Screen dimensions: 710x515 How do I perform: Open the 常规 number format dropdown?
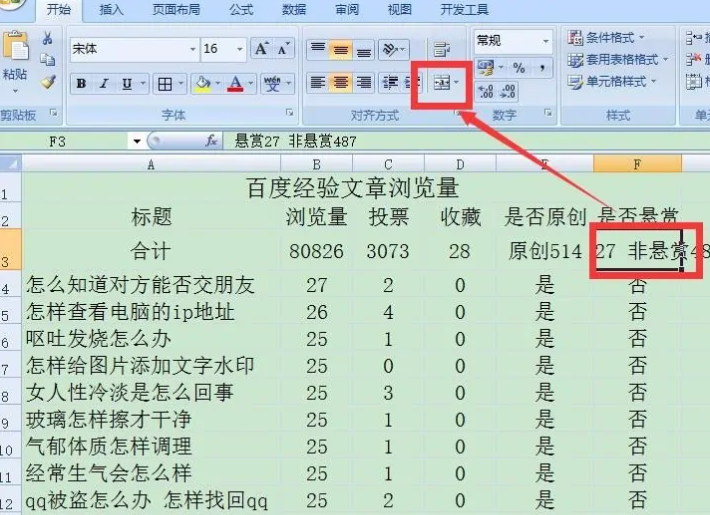[546, 41]
